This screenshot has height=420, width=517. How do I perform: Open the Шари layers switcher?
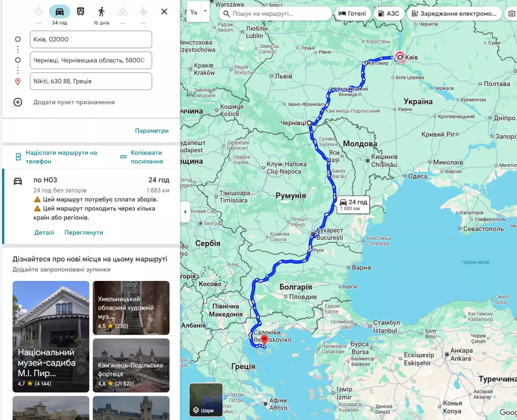206,400
